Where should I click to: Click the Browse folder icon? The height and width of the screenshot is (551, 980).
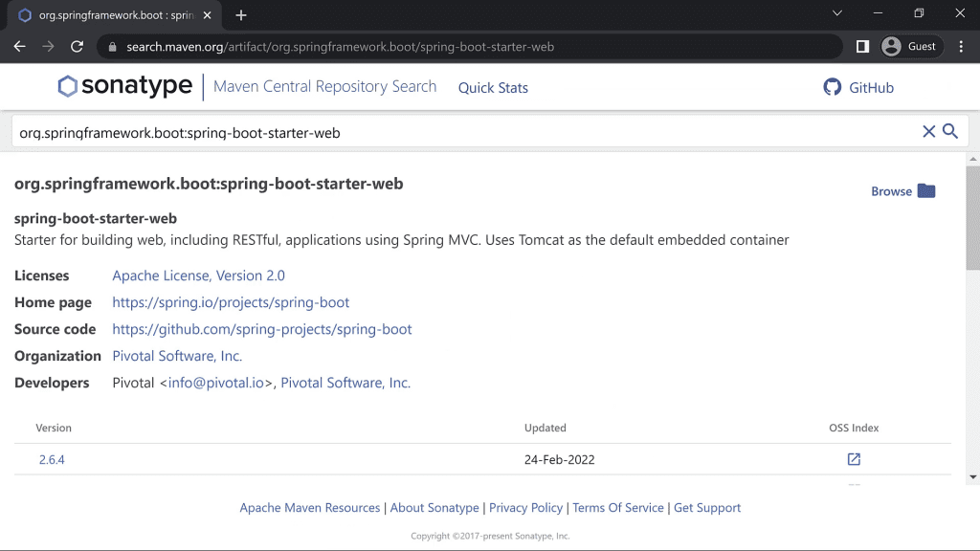click(925, 191)
